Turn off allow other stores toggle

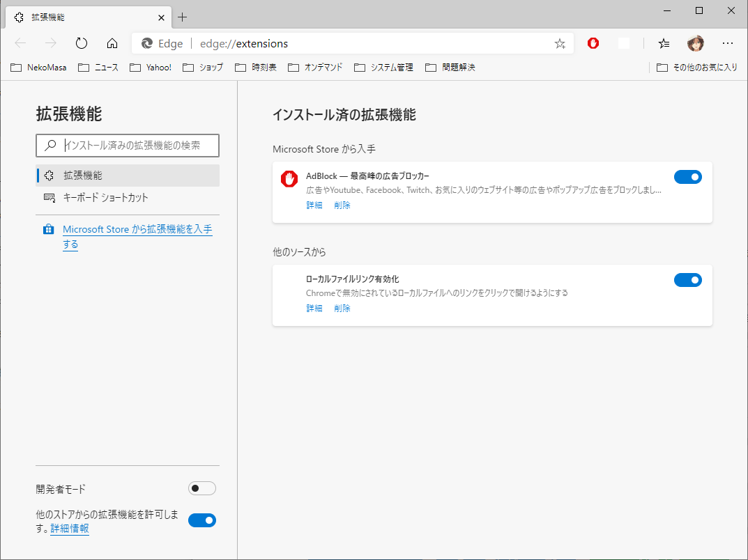(201, 520)
